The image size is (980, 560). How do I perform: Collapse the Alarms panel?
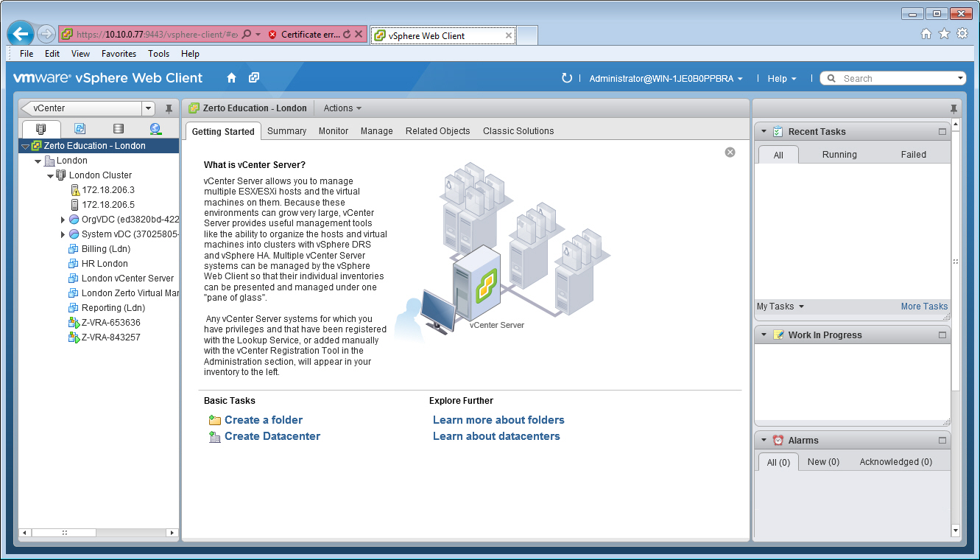click(764, 441)
